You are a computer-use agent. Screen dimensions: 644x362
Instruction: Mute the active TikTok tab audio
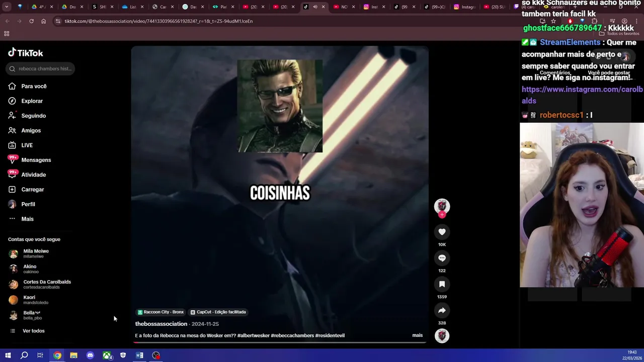coord(315,7)
